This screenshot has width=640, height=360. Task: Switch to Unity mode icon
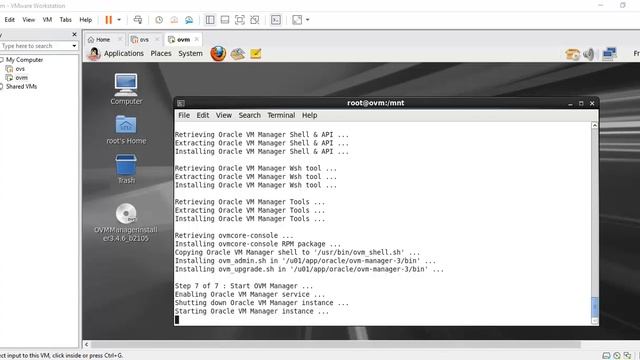pos(255,20)
